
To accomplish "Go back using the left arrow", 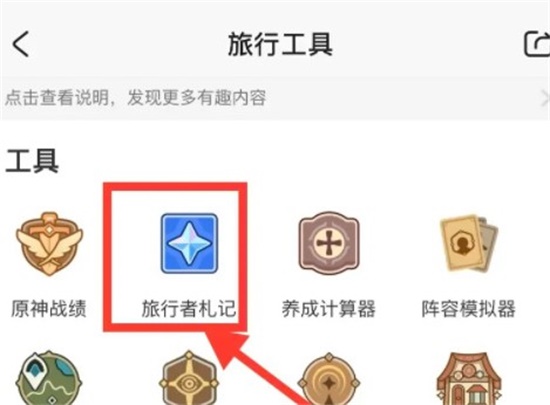I will 21,44.
